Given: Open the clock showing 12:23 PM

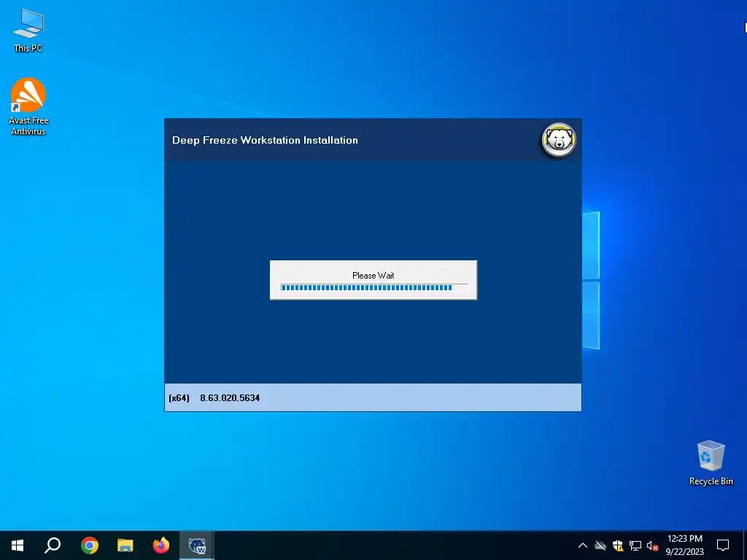Looking at the screenshot, I should (684, 545).
